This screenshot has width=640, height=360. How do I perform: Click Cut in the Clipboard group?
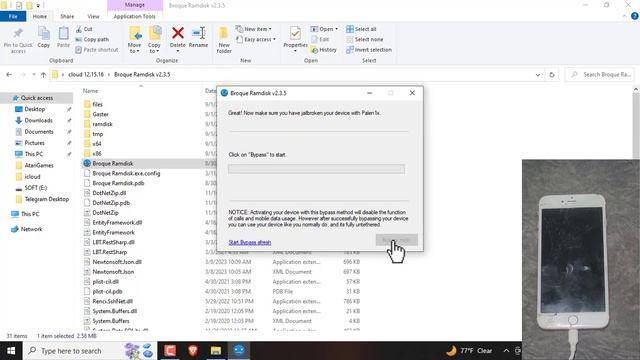click(84, 29)
